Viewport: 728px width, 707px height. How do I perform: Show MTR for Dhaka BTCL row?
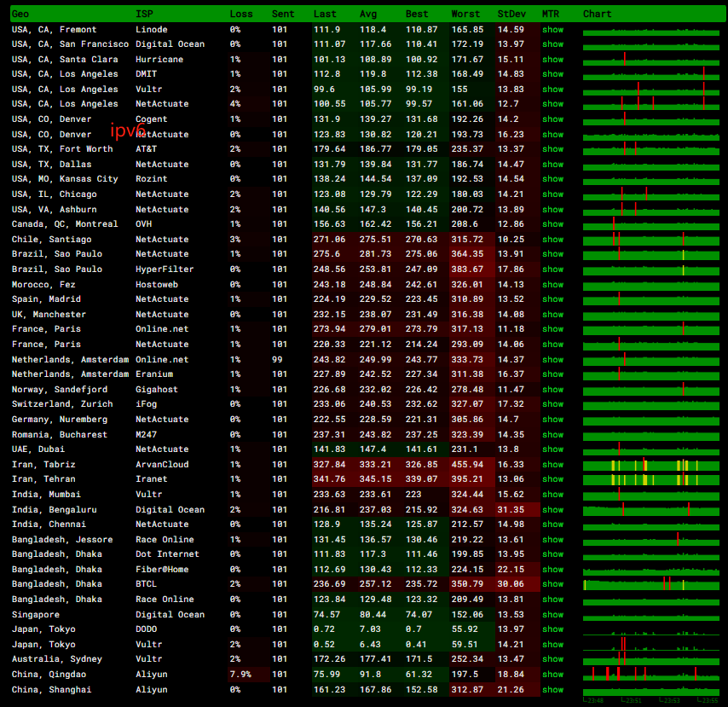553,584
